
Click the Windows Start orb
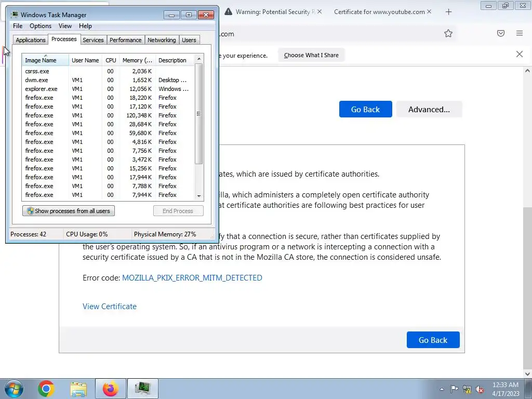[x=14, y=389]
